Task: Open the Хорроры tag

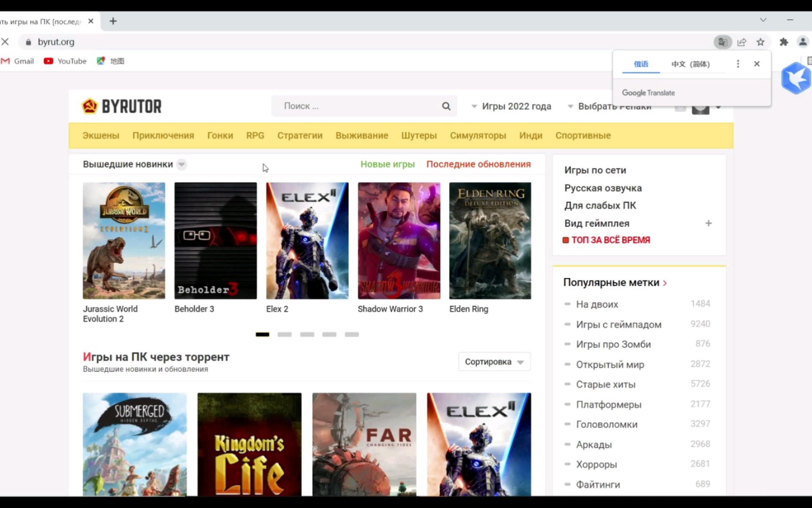Action: point(596,464)
